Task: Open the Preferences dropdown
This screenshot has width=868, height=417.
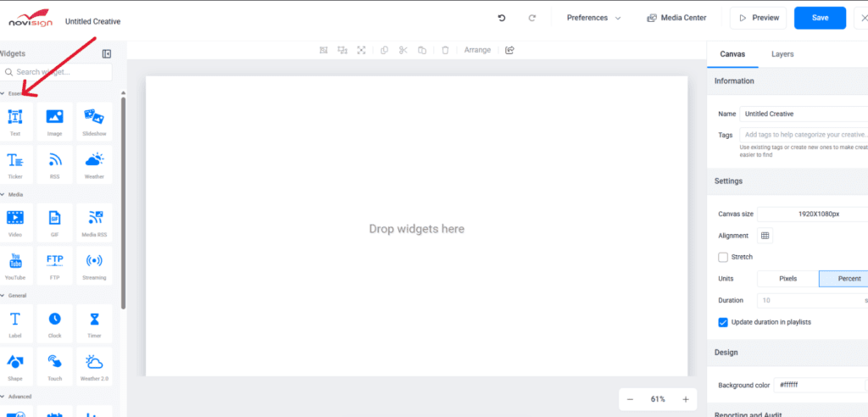Action: 593,18
